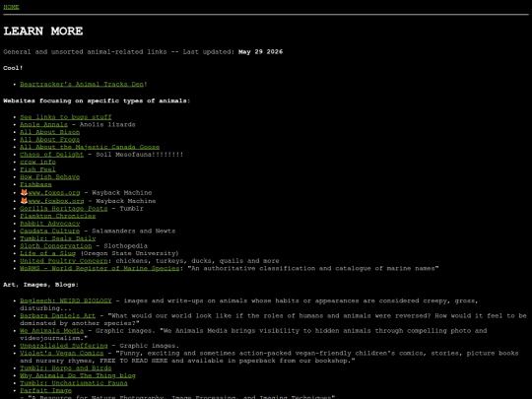Viewport: 532px width, 399px height.
Task: Open All About Frogs link
Action: coord(49,140)
